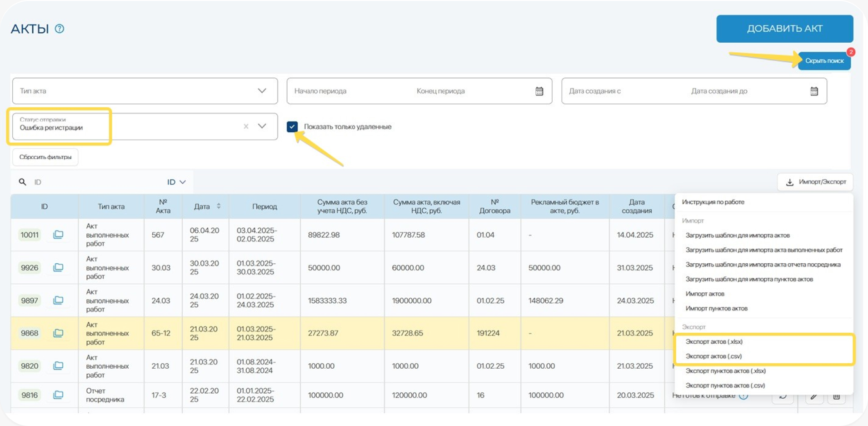Sort the table by the Дата column arrows
868x426 pixels.
(x=219, y=206)
